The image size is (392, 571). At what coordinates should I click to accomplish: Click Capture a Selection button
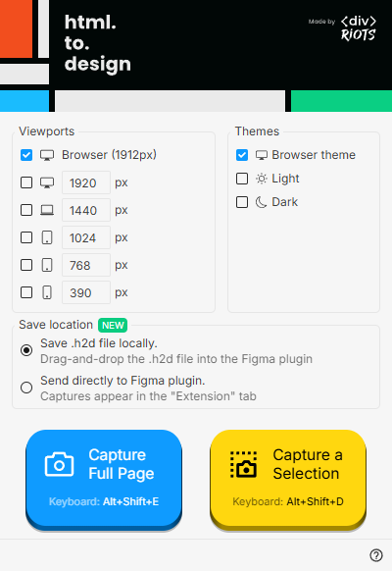coord(288,480)
